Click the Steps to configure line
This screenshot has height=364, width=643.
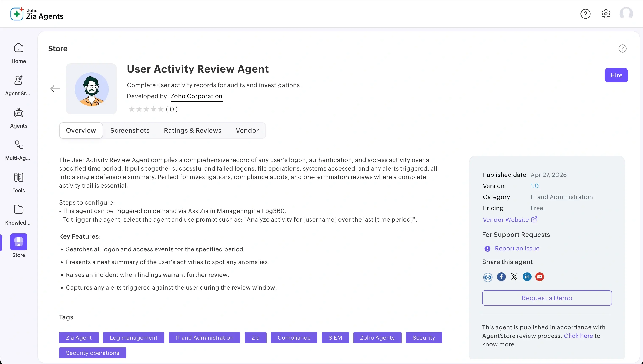(87, 202)
